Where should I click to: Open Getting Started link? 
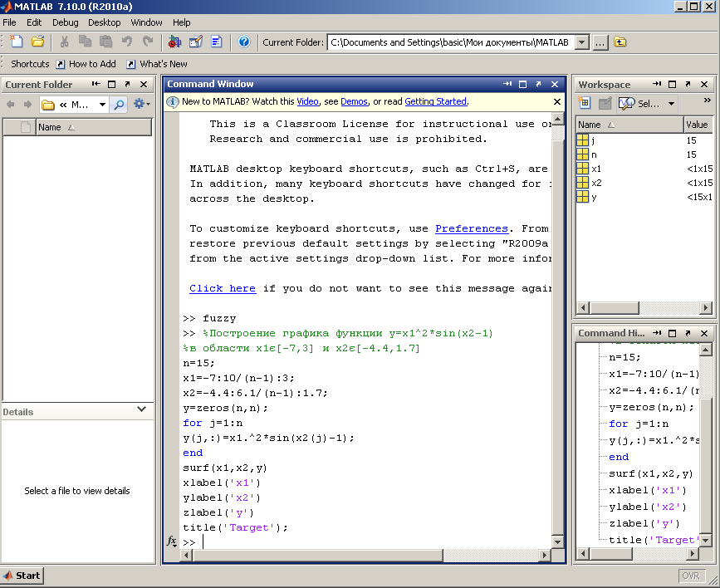coord(435,101)
